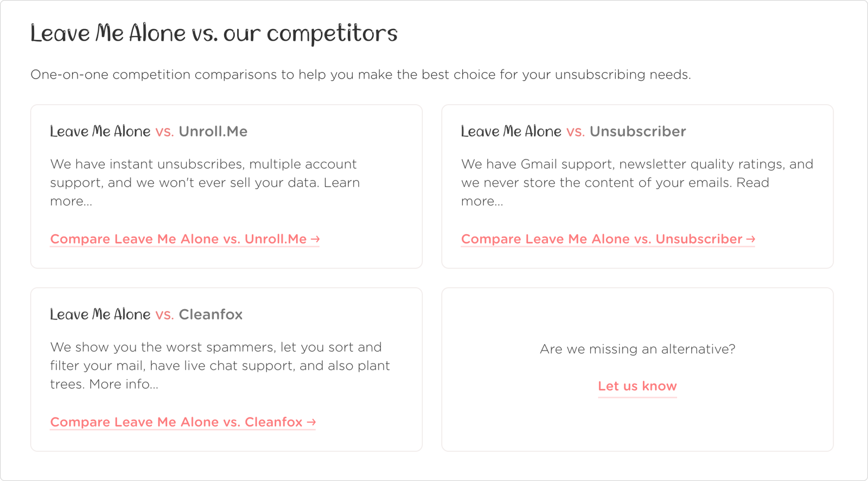Click the Unsubscriber card description about Gmail support

click(x=637, y=182)
